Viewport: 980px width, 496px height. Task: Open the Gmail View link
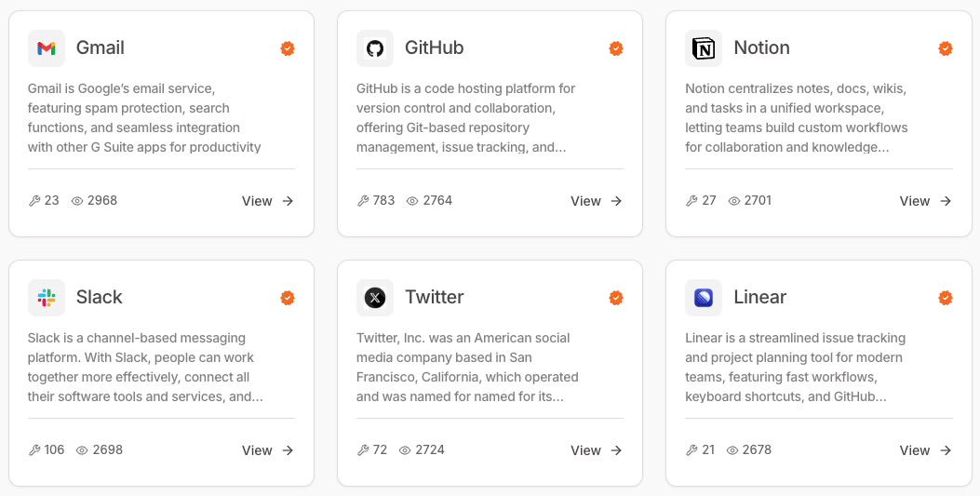click(x=267, y=200)
